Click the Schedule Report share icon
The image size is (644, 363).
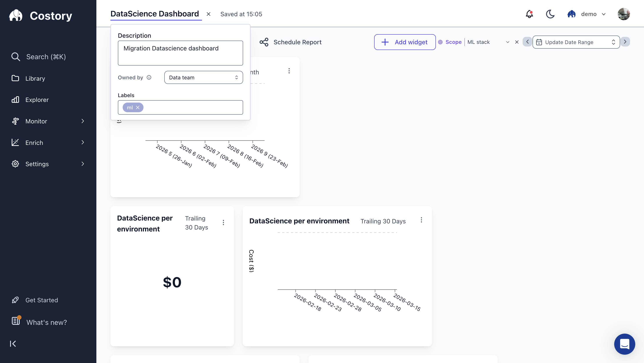264,42
